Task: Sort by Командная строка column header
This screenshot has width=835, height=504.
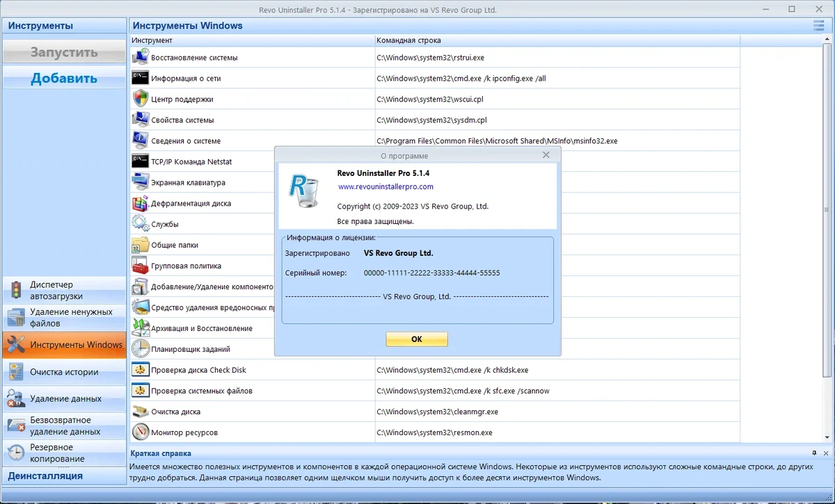Action: click(x=557, y=40)
